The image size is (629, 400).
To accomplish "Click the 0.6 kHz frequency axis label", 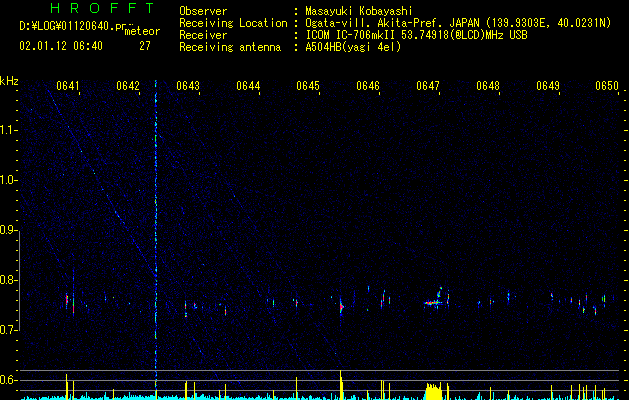I will click(x=8, y=380).
